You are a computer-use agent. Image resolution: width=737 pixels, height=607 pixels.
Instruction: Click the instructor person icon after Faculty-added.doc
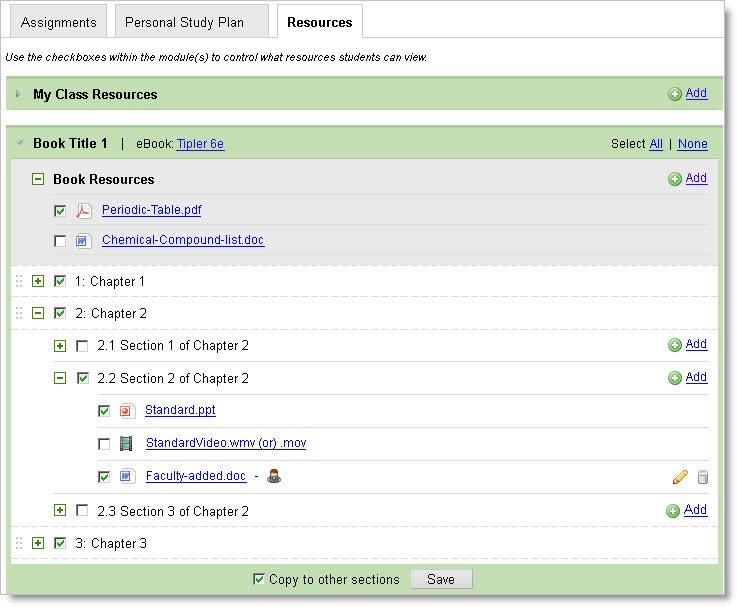click(274, 476)
